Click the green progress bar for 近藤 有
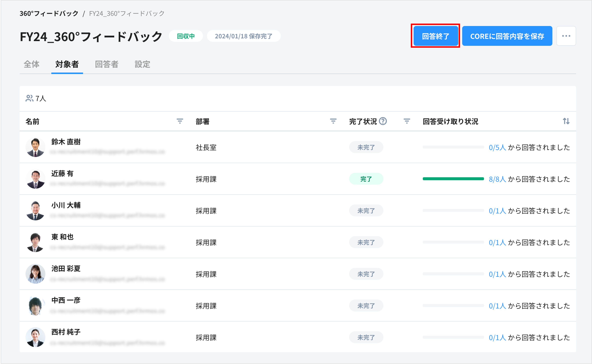This screenshot has width=592, height=364. coord(453,179)
